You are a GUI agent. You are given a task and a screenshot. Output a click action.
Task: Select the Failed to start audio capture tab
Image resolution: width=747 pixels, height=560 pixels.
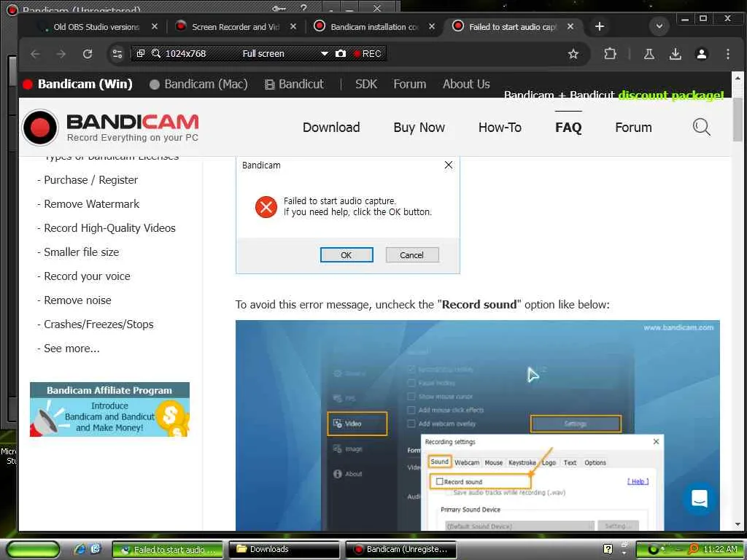pos(513,27)
